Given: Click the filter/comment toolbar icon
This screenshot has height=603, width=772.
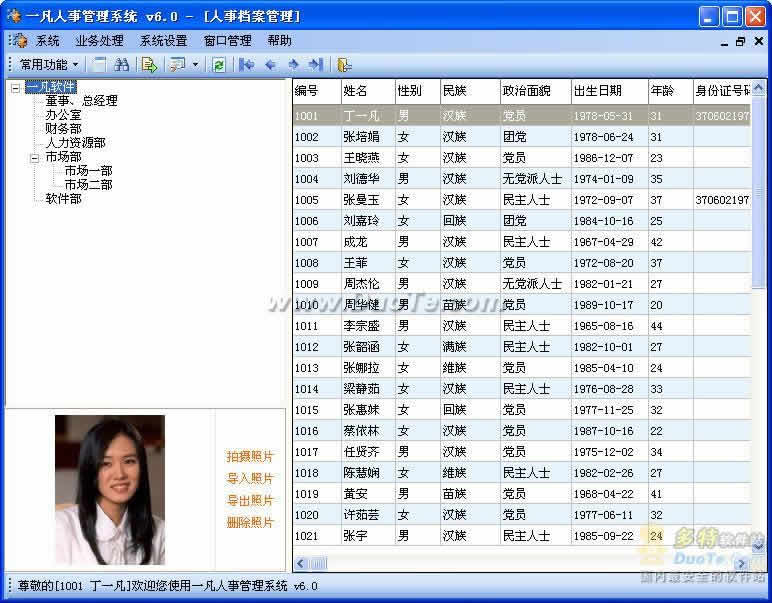Looking at the screenshot, I should 177,64.
